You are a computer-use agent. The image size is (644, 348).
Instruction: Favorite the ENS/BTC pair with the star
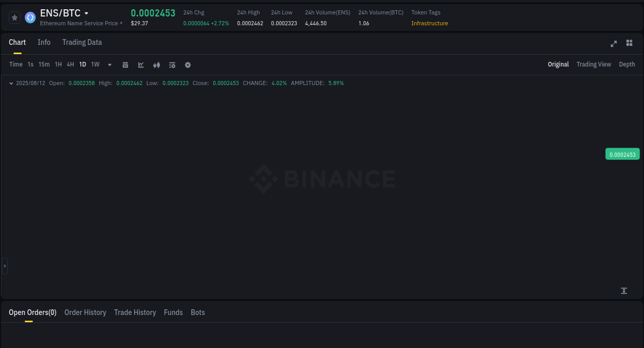[x=14, y=17]
